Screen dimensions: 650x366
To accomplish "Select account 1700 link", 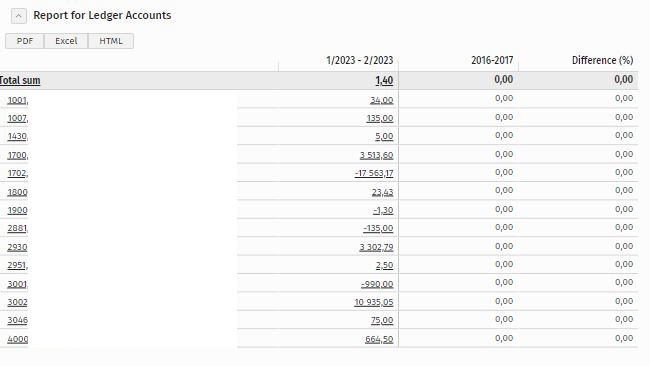I will point(18,155).
